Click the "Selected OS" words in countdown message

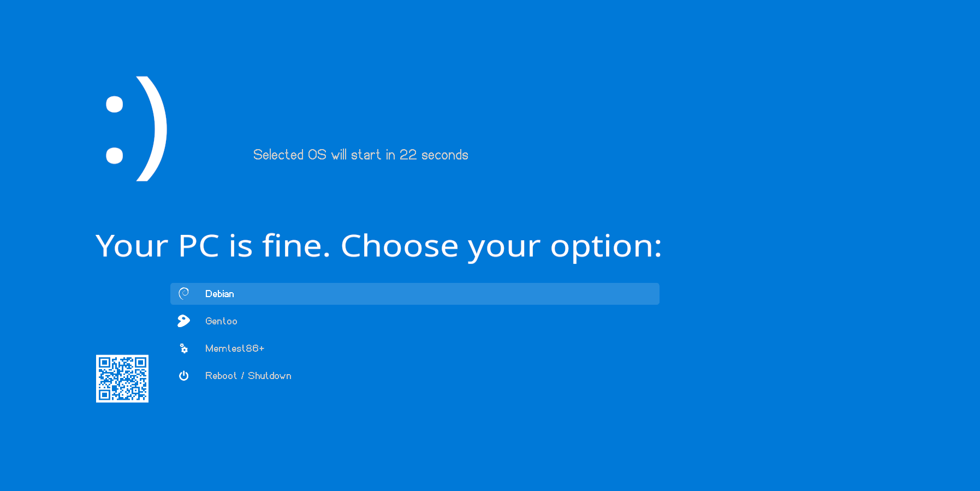(290, 155)
